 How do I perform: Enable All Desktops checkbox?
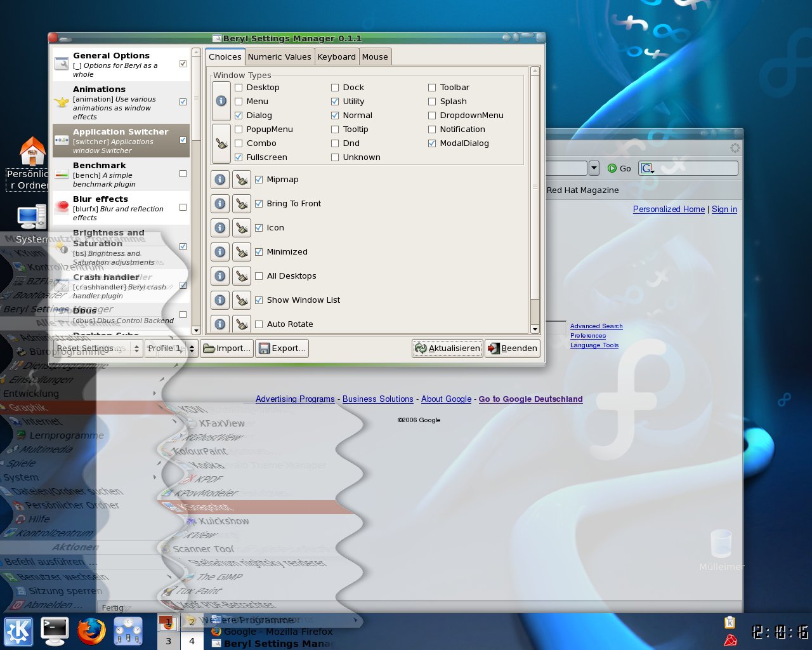click(x=259, y=276)
